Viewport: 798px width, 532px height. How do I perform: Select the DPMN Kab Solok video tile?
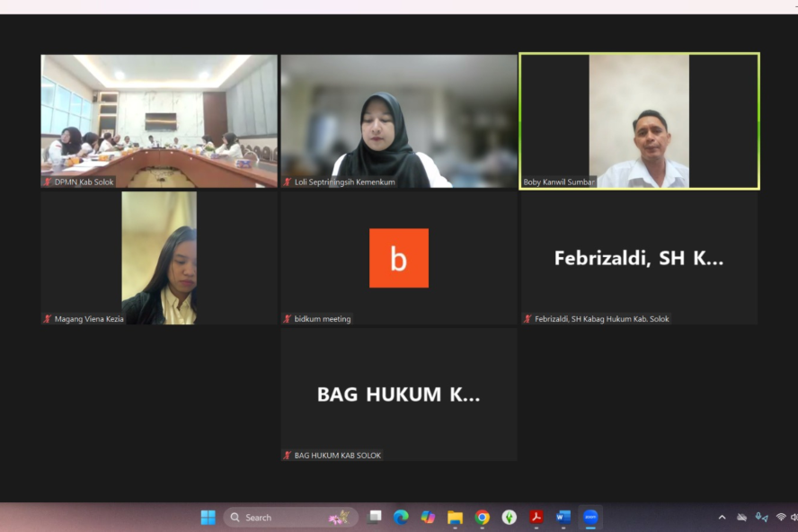click(159, 121)
